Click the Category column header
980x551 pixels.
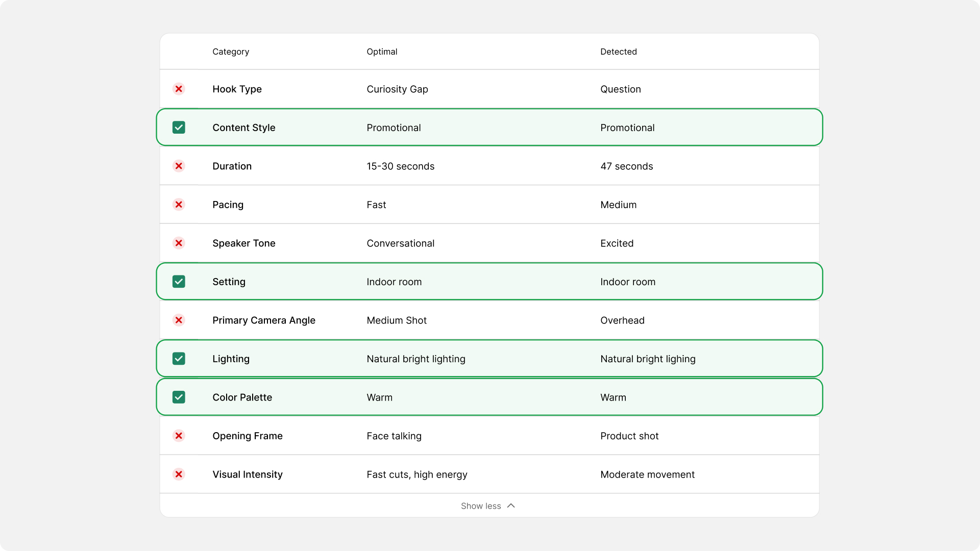click(x=231, y=52)
